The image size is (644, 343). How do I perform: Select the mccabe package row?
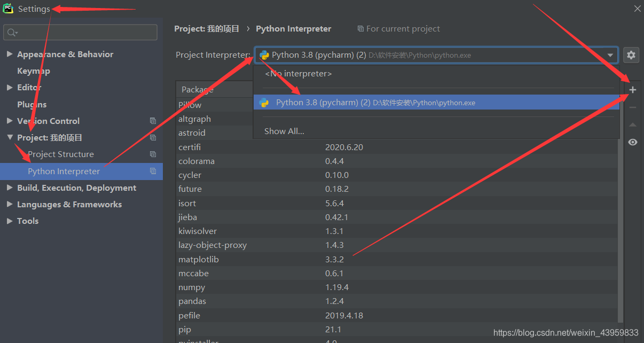coord(397,274)
